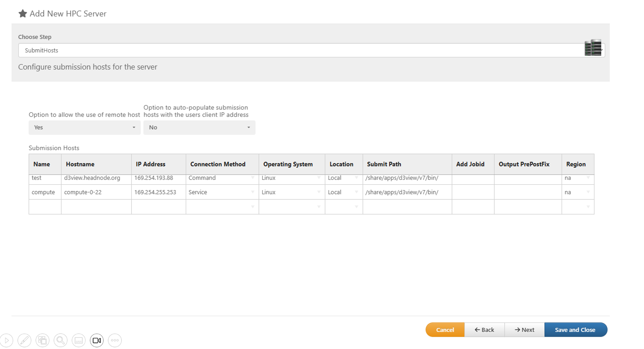
Task: Open the auto-populate submission hosts No dropdown
Action: (x=199, y=128)
